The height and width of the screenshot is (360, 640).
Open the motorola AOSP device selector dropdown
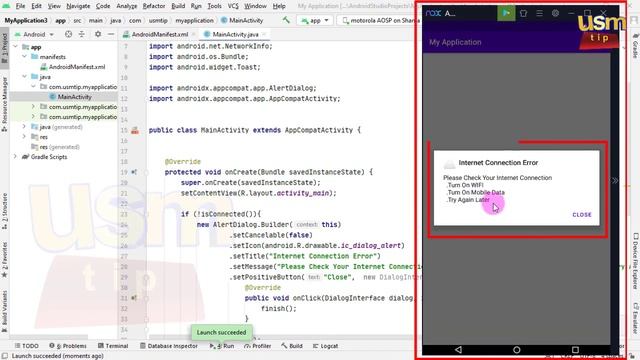click(x=380, y=20)
